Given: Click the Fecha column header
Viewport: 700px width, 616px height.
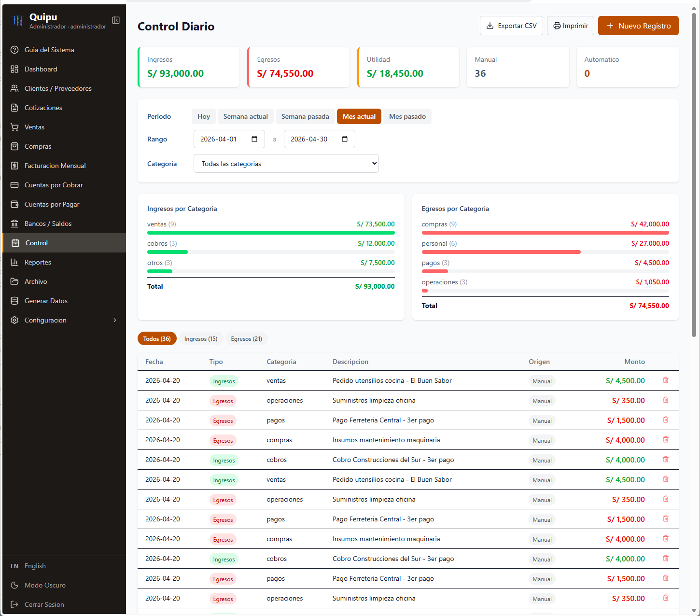Looking at the screenshot, I should point(154,362).
